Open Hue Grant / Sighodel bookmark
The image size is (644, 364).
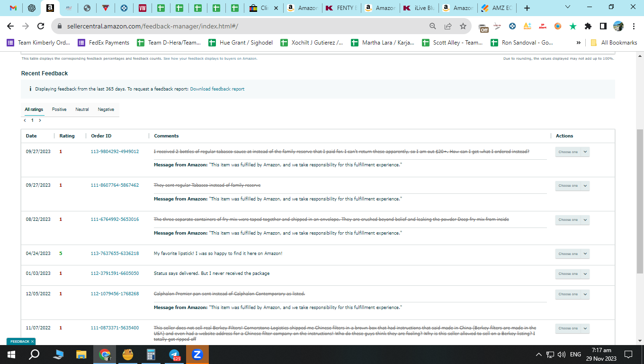(241, 42)
